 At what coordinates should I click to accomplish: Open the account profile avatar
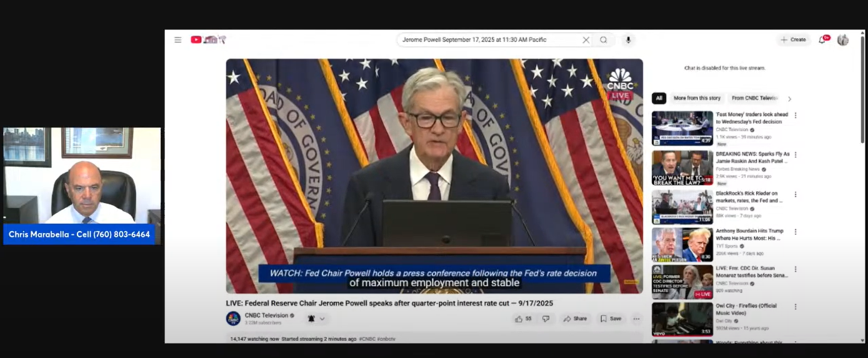point(843,40)
